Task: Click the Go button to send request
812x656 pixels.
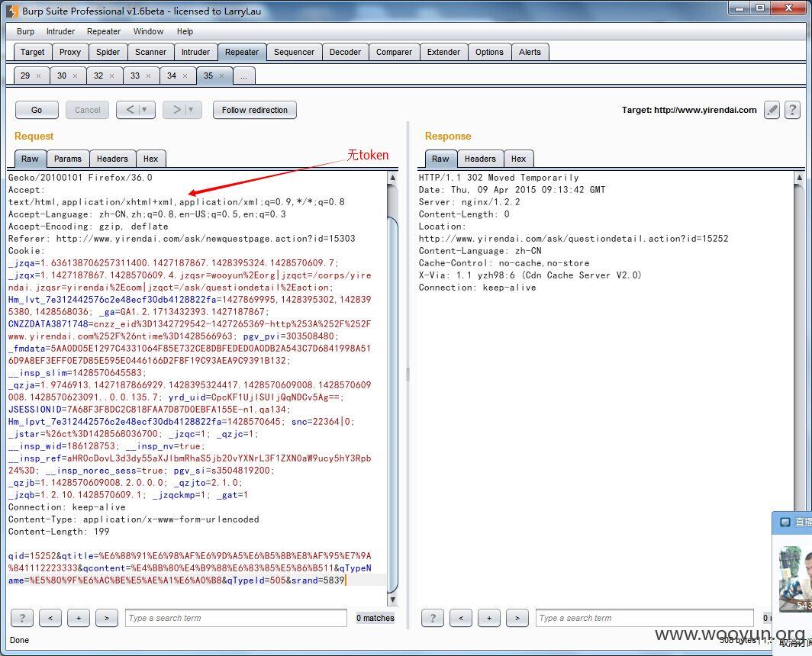Action: 37,110
